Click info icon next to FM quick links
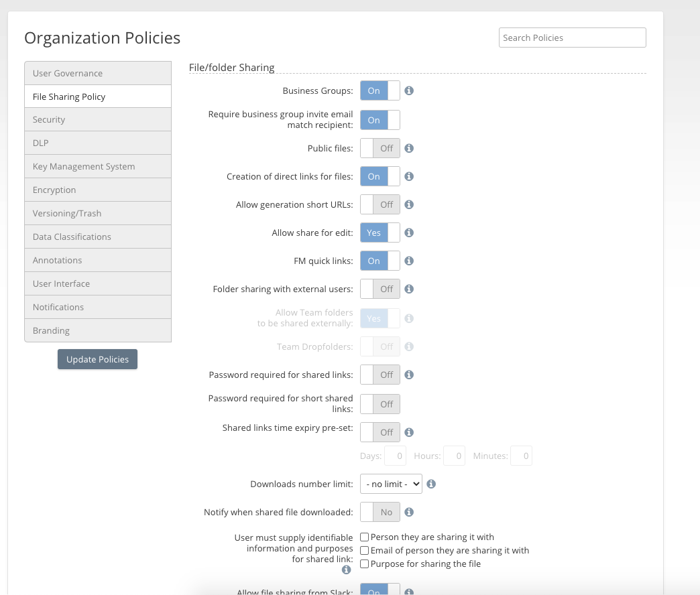700x595 pixels. click(409, 261)
